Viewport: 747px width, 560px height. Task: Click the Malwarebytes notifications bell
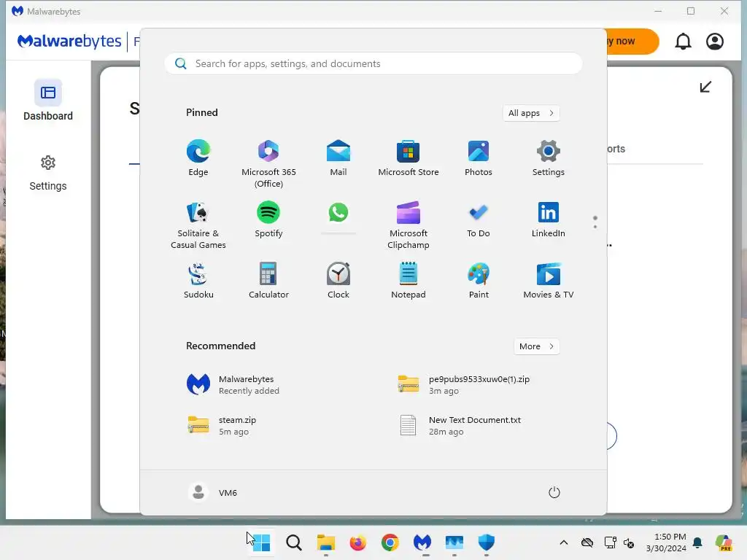(683, 42)
